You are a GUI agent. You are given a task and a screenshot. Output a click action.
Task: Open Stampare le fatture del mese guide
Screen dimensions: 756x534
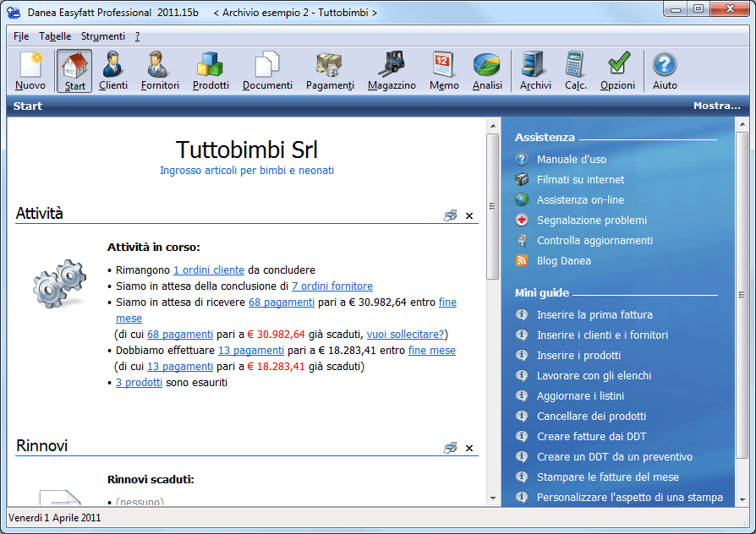(608, 477)
